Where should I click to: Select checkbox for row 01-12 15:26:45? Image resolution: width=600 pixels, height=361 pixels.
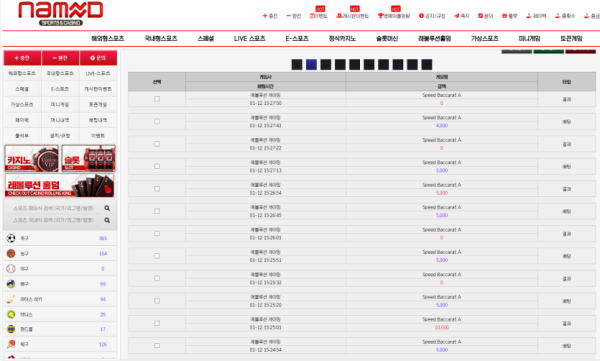pos(157,211)
